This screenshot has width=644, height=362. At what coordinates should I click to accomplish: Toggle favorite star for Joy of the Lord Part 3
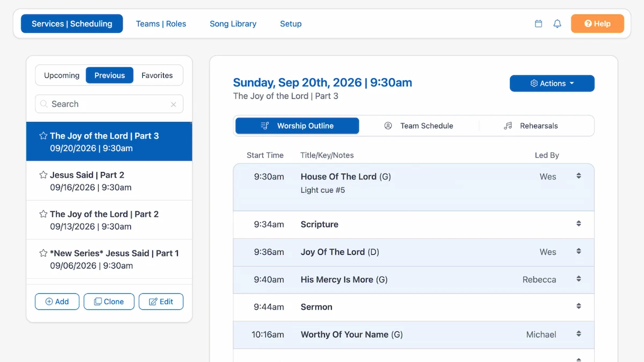coord(43,136)
